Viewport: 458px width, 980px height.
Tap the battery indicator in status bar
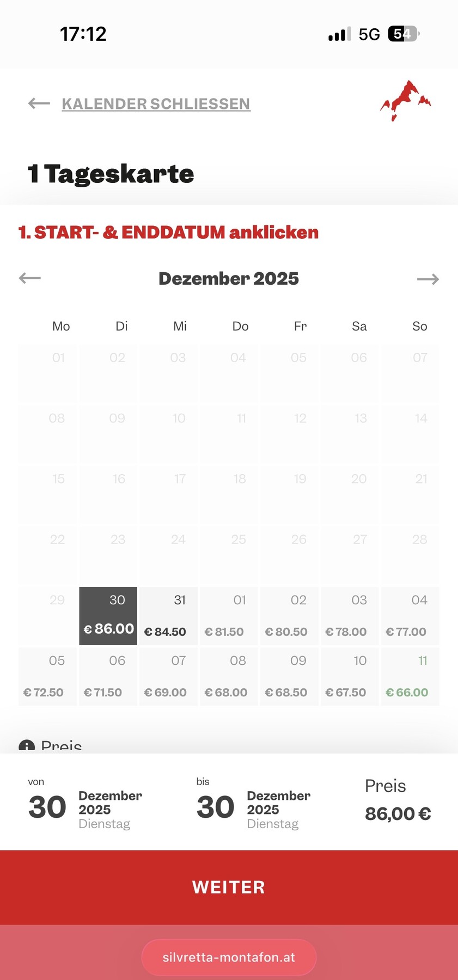pos(404,34)
